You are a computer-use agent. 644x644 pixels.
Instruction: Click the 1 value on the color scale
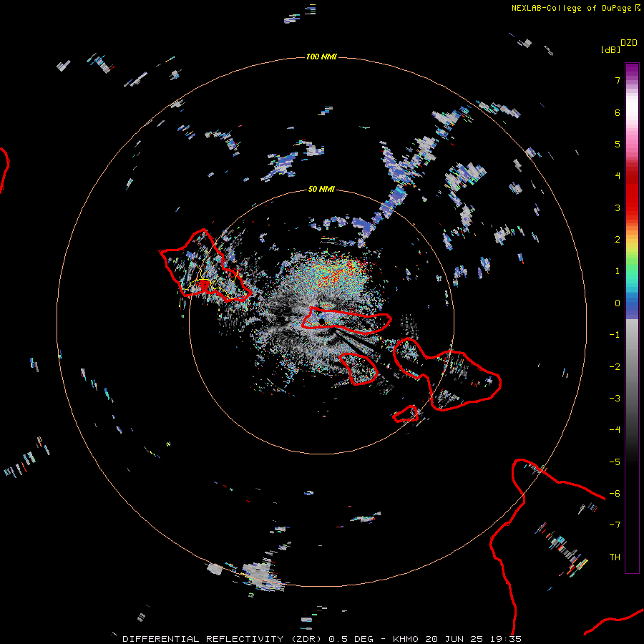pyautogui.click(x=618, y=271)
